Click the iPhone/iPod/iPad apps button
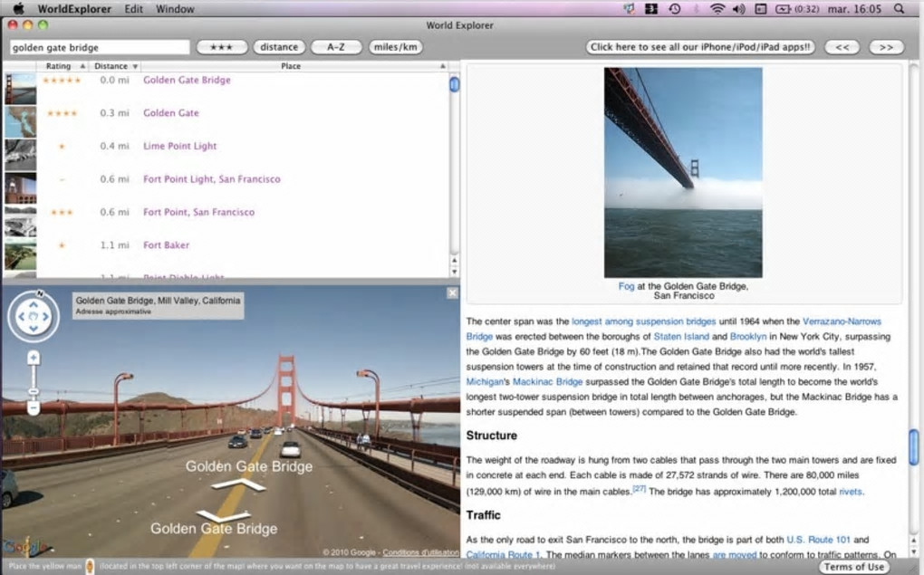 pyautogui.click(x=700, y=47)
